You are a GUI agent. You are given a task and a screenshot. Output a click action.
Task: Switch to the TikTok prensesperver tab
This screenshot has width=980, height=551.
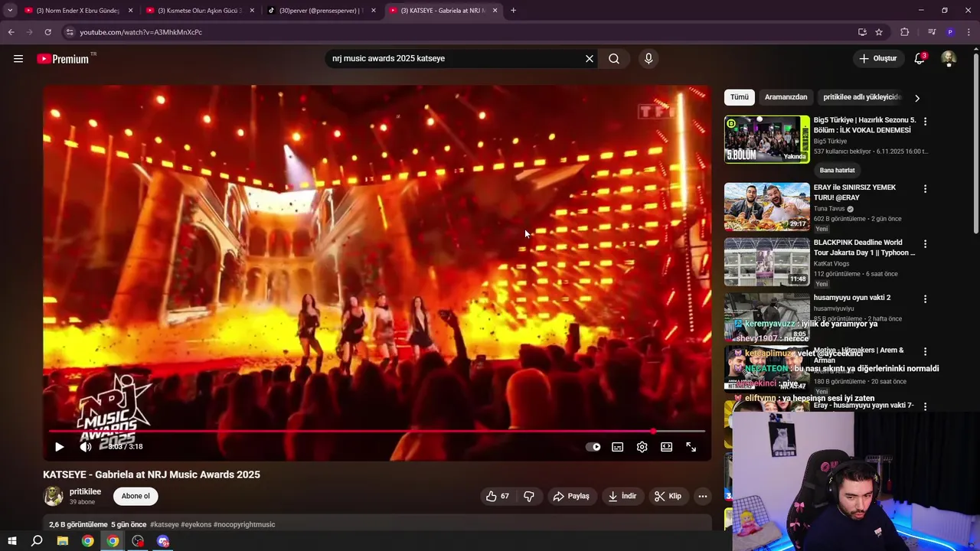click(x=320, y=11)
